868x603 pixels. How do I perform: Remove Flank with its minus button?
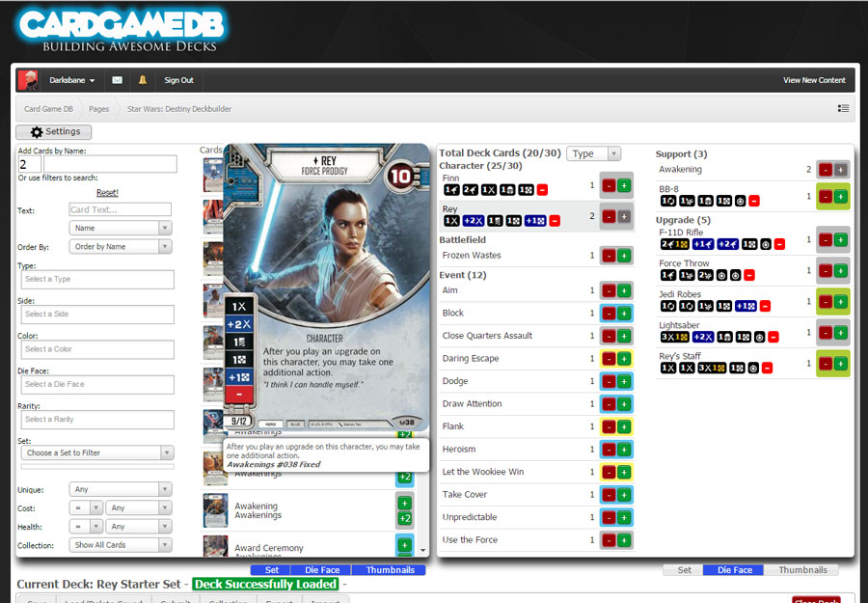coord(609,426)
